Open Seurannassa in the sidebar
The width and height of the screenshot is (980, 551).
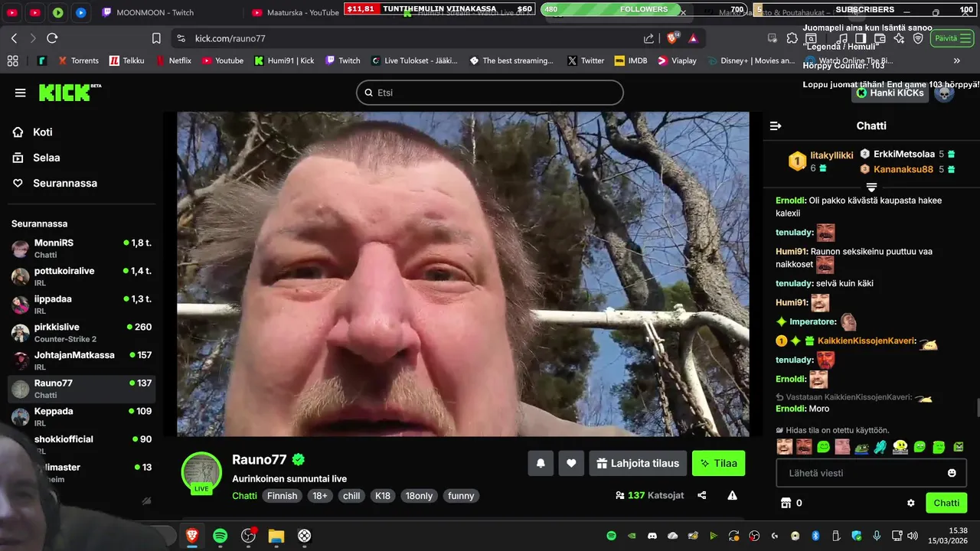tap(54, 183)
